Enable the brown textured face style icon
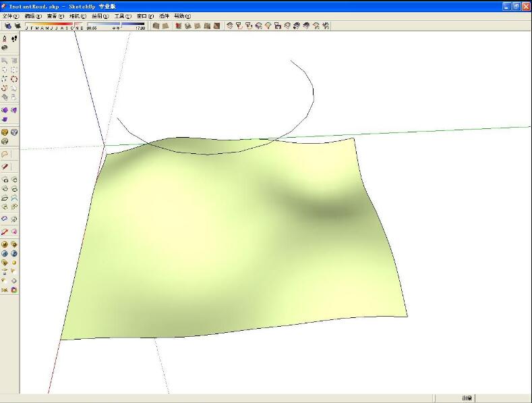The width and height of the screenshot is (532, 403). (x=216, y=26)
